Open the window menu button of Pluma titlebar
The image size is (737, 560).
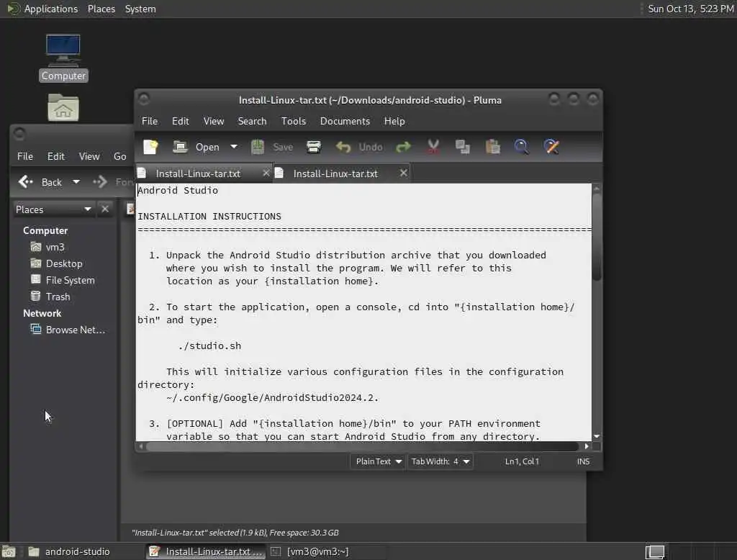click(144, 99)
